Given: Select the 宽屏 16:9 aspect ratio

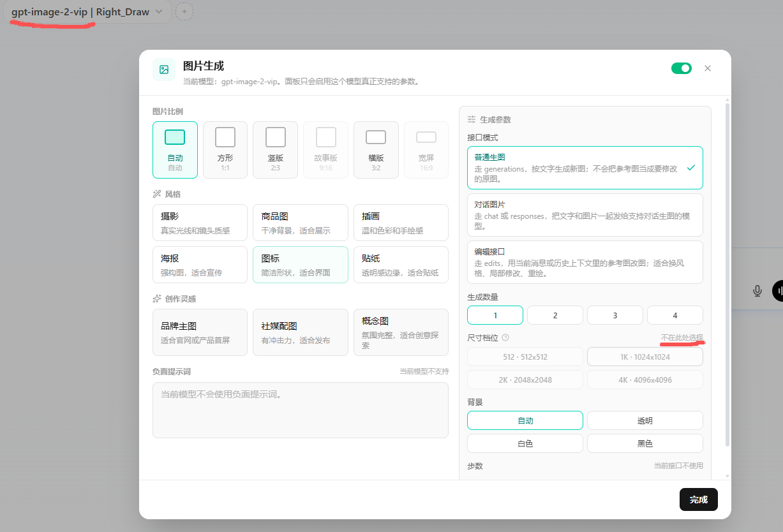Looking at the screenshot, I should point(426,150).
